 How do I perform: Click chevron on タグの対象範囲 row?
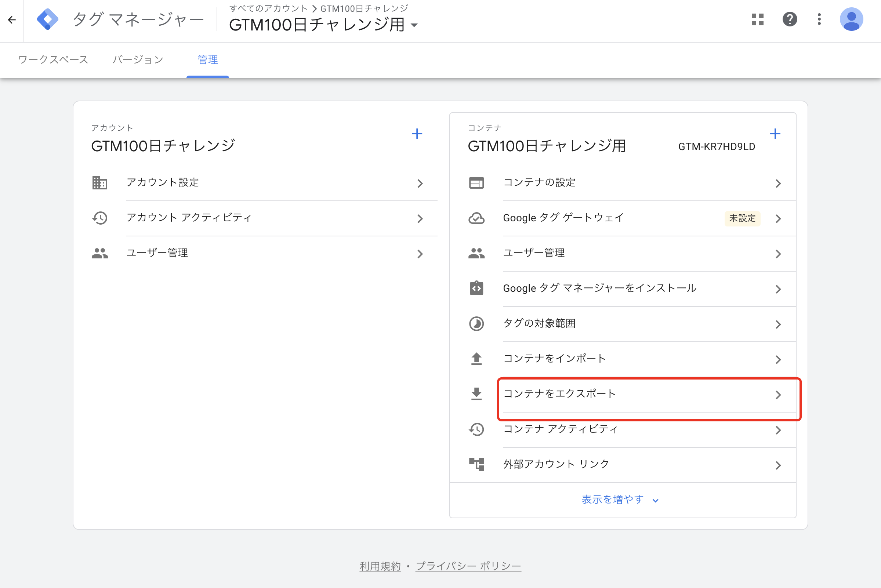point(778,324)
